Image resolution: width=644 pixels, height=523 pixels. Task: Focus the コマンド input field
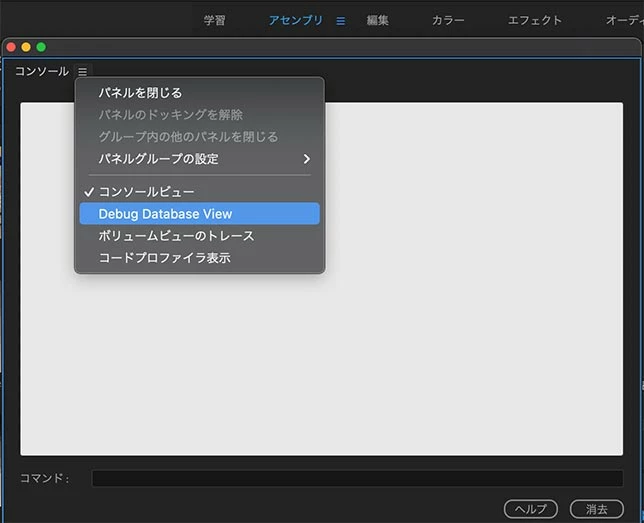(x=357, y=479)
